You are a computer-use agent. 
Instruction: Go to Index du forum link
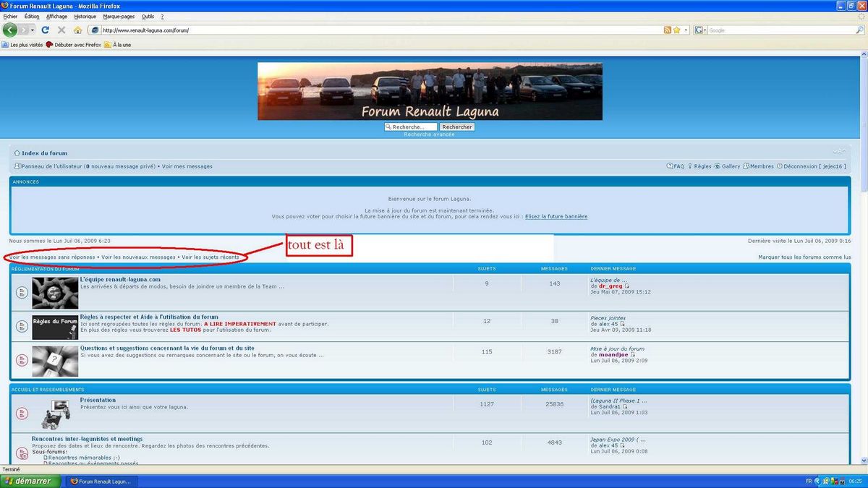click(44, 153)
